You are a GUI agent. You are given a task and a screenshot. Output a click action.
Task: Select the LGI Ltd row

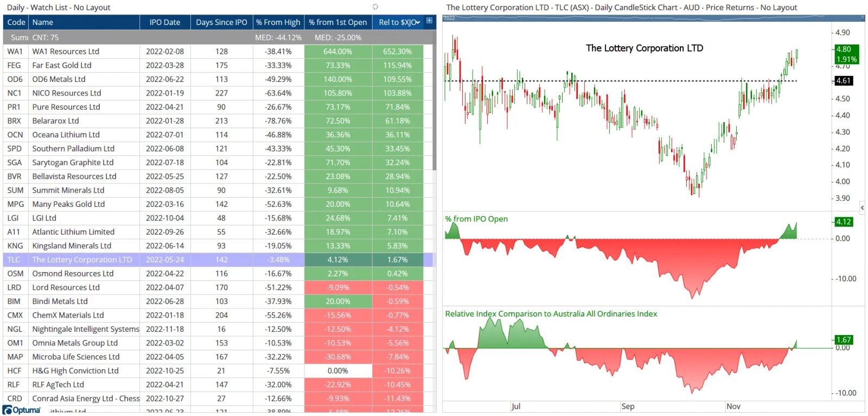[x=218, y=218]
